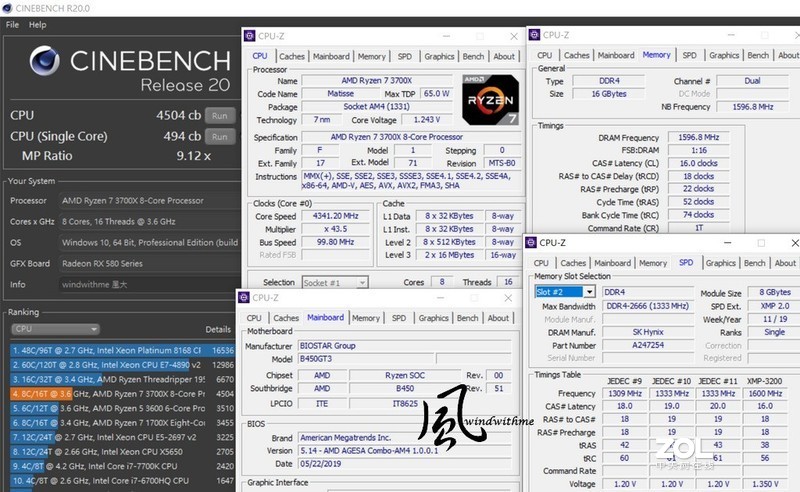
Task: Switch to Memory tab in the CPU window
Action: point(371,57)
